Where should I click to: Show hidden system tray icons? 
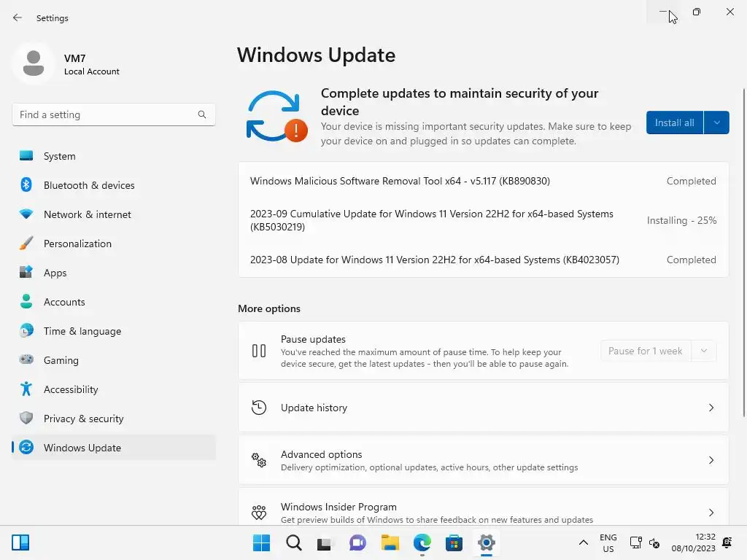pos(583,542)
